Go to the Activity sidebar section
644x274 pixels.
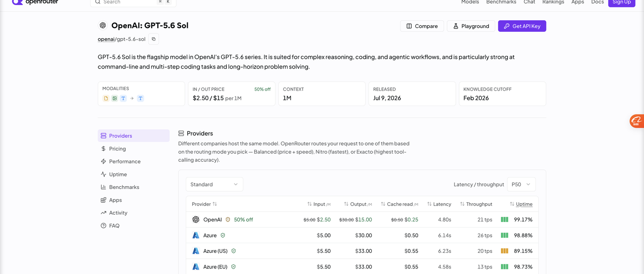click(133, 213)
